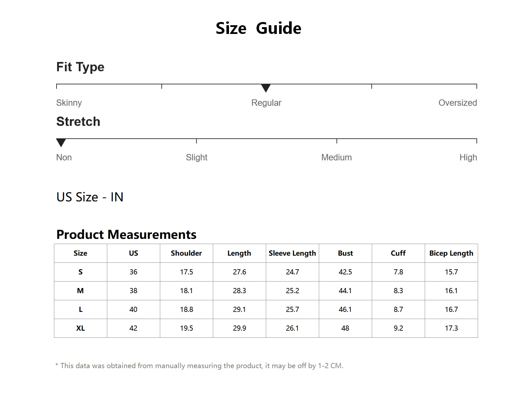The image size is (532, 394).
Task: Click the L row bust value 46.1
Action: tap(345, 310)
